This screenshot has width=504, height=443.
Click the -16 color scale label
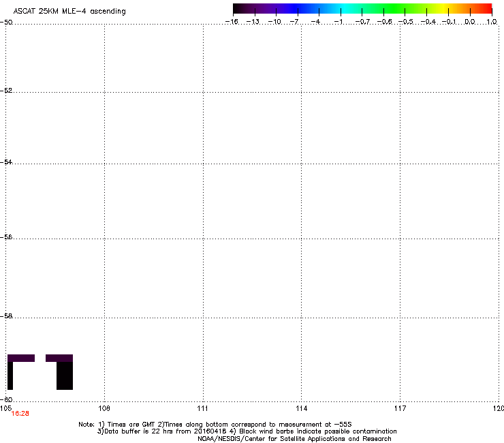point(232,22)
